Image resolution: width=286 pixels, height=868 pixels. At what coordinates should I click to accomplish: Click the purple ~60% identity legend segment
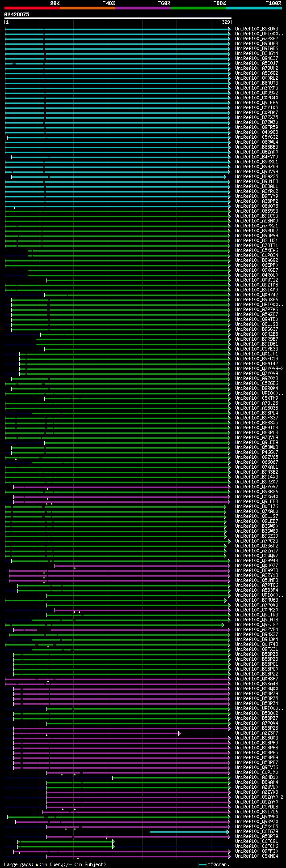click(143, 8)
